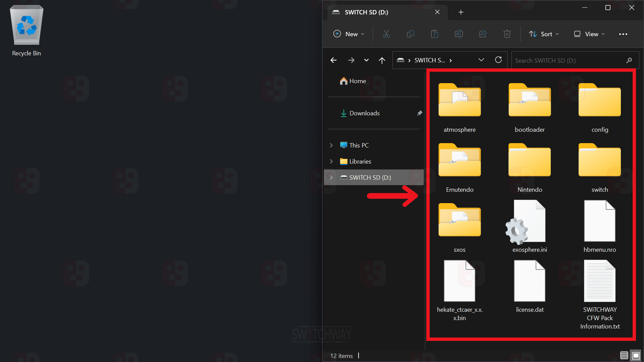
Task: Select SWiTCHWAY CFW Pack Information.txt file
Action: click(600, 295)
